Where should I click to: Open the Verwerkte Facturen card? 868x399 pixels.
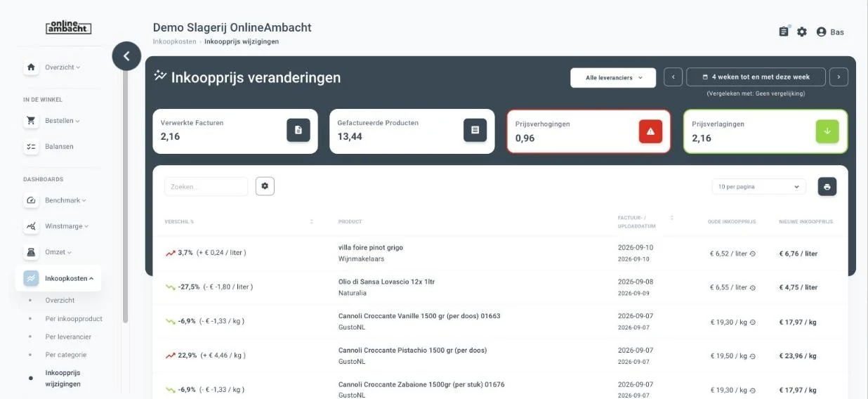[x=235, y=131]
